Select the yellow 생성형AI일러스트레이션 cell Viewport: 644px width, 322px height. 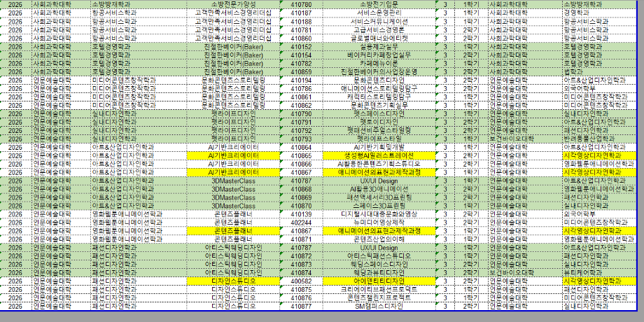coord(377,156)
